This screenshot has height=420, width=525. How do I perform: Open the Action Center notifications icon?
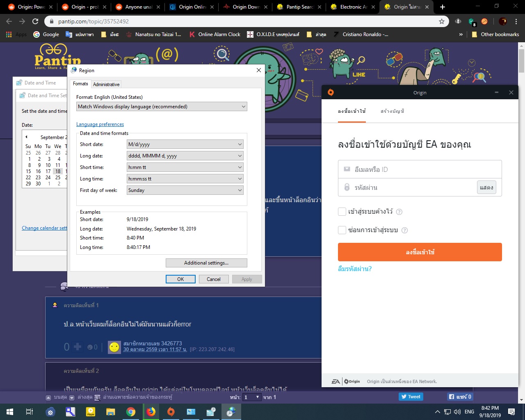click(511, 412)
